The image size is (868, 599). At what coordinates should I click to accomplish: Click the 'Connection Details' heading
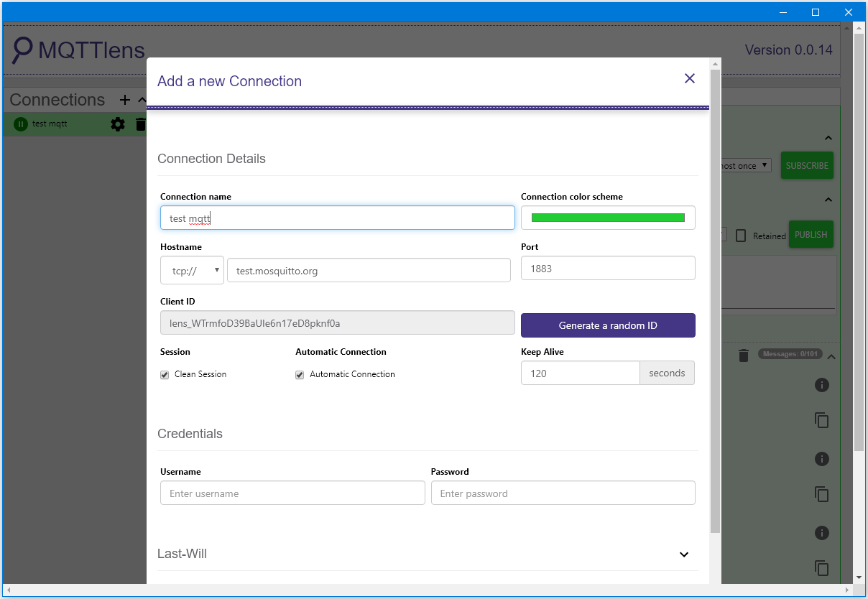(x=211, y=159)
